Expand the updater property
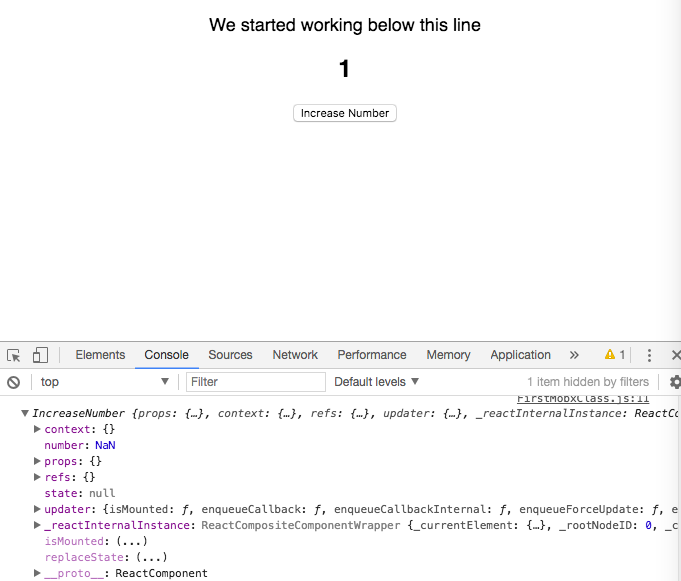 pyautogui.click(x=37, y=509)
